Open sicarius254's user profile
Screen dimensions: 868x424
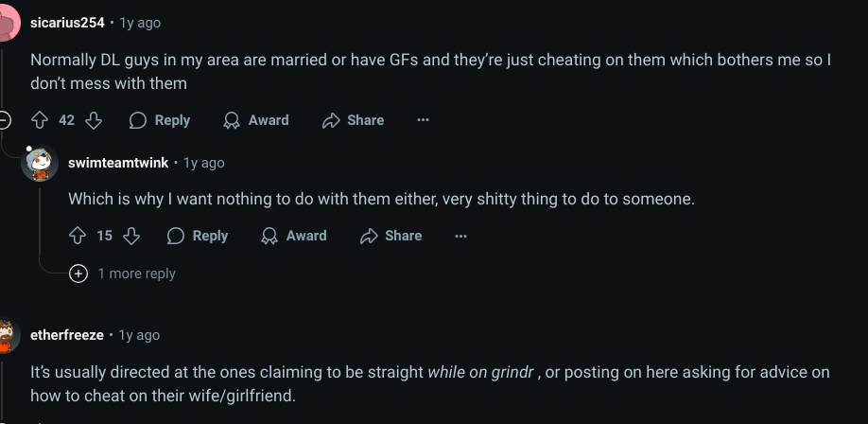67,24
